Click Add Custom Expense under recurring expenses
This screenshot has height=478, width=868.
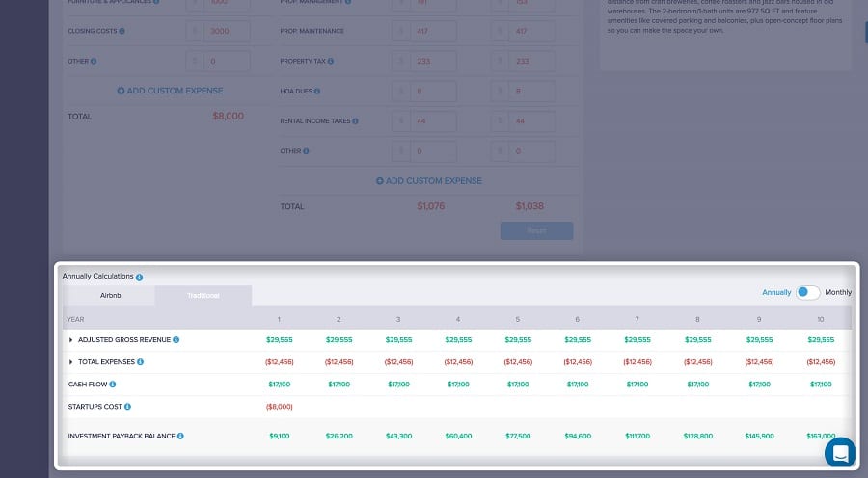point(428,180)
